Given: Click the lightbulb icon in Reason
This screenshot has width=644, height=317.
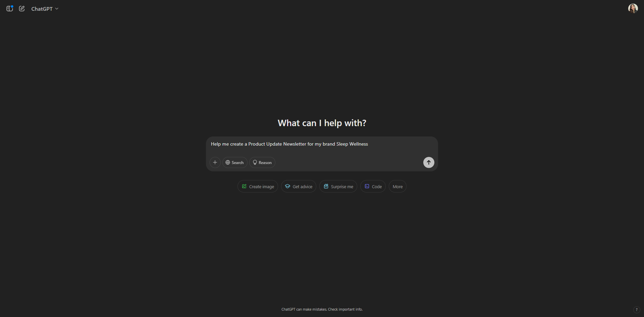Looking at the screenshot, I should [255, 162].
